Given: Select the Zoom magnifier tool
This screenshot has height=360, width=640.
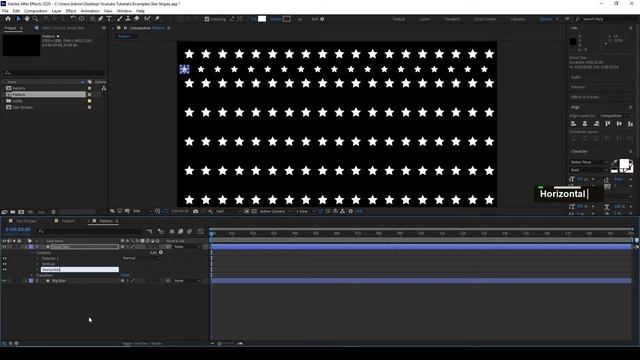Looking at the screenshot, I should [36, 19].
